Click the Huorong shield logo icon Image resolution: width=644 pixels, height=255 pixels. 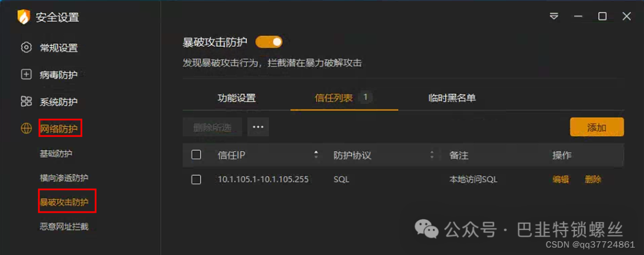pos(23,17)
